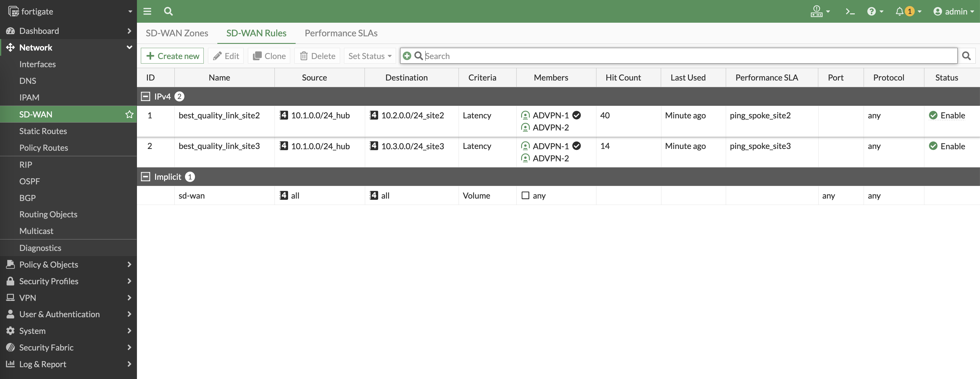The image size is (980, 379).
Task: Select the best_quality_link_site3 rule row
Action: click(x=219, y=146)
